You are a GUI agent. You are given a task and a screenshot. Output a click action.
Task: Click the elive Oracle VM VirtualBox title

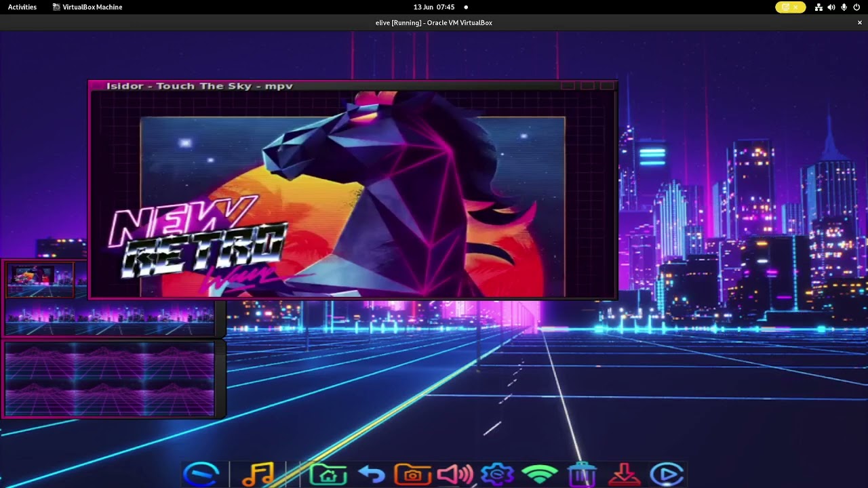(434, 22)
